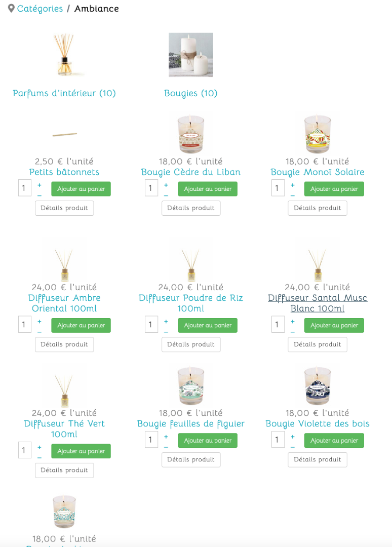392x547 pixels.
Task: Open the Catégories breadcrumb link
Action: point(40,9)
